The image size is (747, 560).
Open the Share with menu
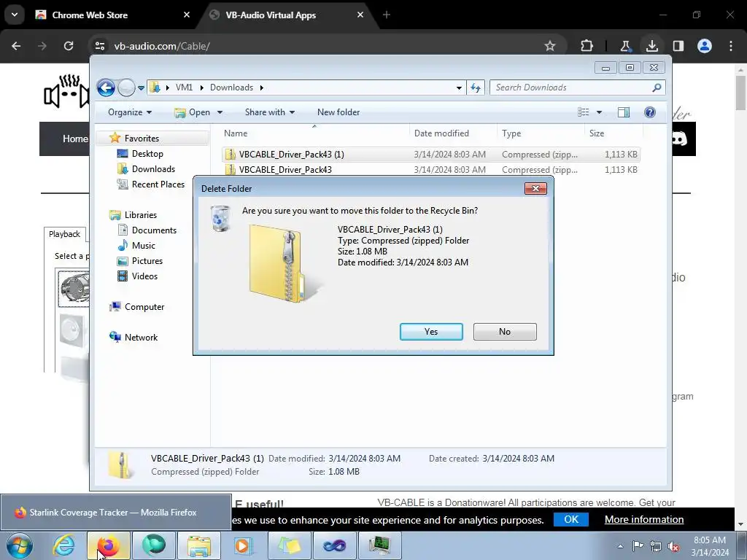click(x=270, y=112)
